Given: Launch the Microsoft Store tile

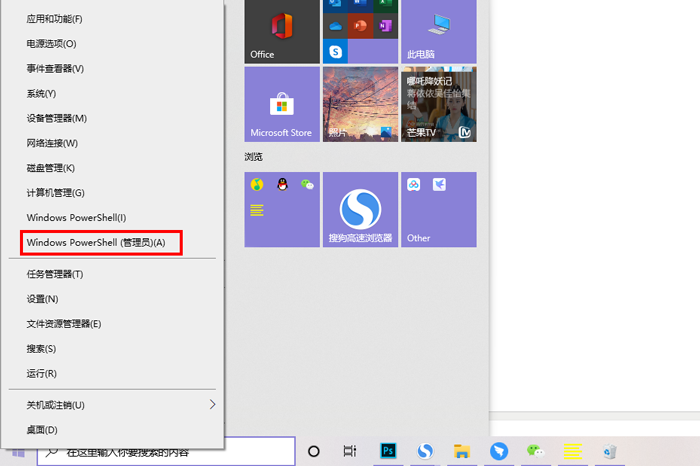Looking at the screenshot, I should (x=282, y=104).
